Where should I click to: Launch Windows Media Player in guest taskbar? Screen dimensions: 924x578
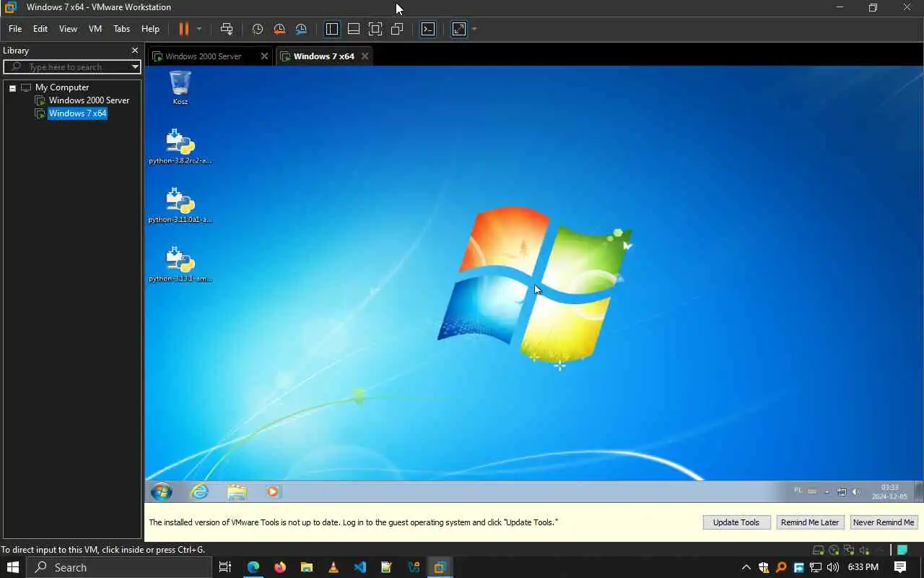(x=273, y=492)
